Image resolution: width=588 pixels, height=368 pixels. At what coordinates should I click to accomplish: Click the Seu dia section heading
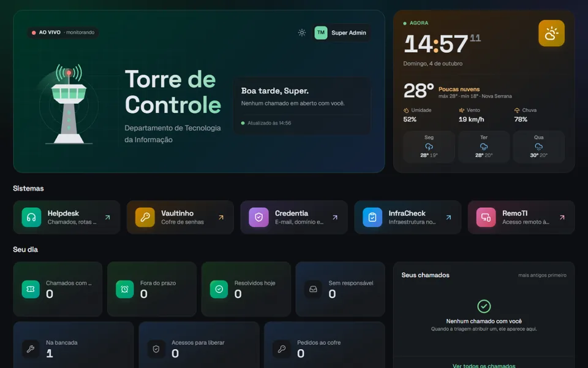pyautogui.click(x=25, y=250)
